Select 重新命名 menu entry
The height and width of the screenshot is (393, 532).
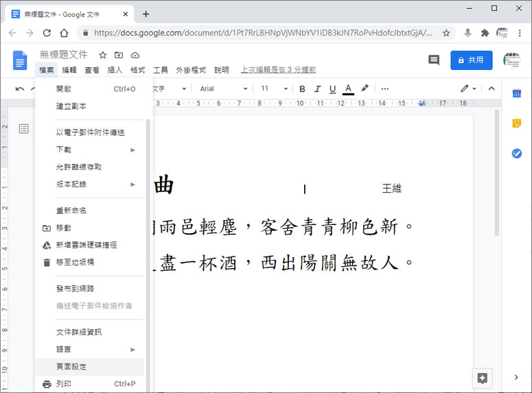click(90, 211)
